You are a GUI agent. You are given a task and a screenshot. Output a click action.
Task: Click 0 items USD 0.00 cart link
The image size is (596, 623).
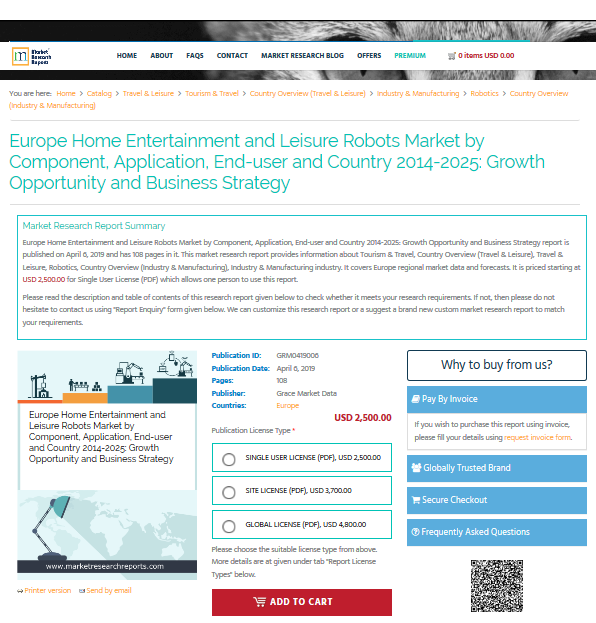pyautogui.click(x=486, y=56)
